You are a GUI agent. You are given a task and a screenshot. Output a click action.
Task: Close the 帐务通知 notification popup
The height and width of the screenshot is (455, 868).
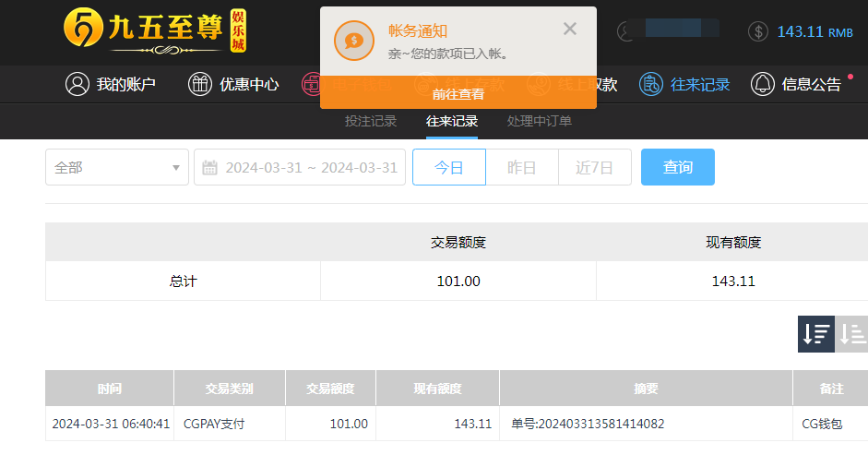(x=570, y=29)
